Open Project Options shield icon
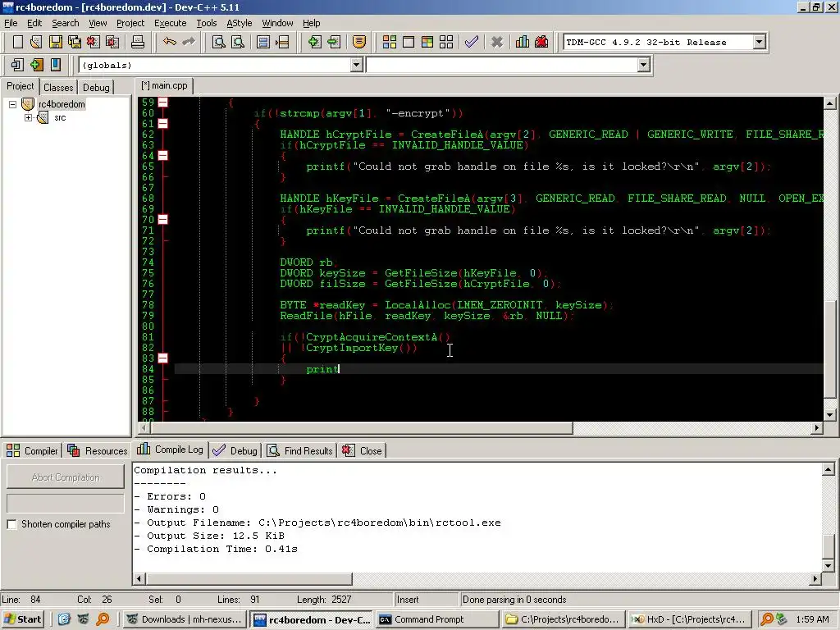 (x=359, y=42)
